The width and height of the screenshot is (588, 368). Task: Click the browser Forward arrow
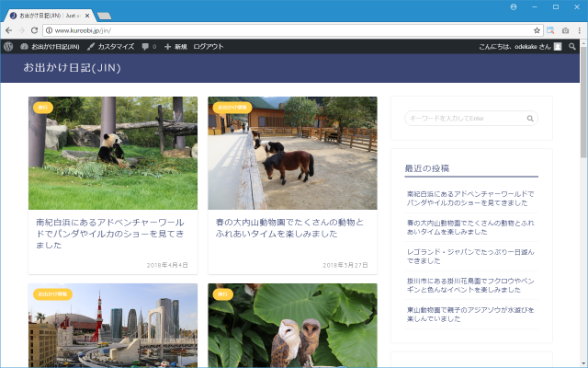(21, 30)
